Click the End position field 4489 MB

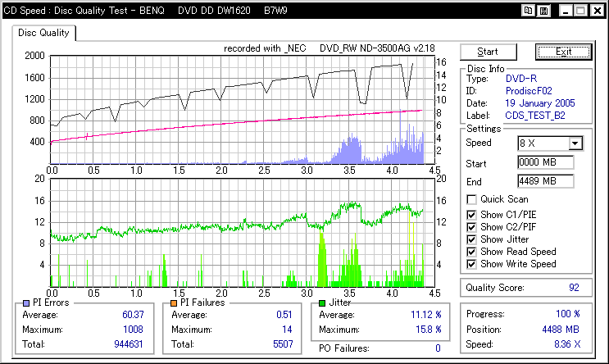[546, 181]
